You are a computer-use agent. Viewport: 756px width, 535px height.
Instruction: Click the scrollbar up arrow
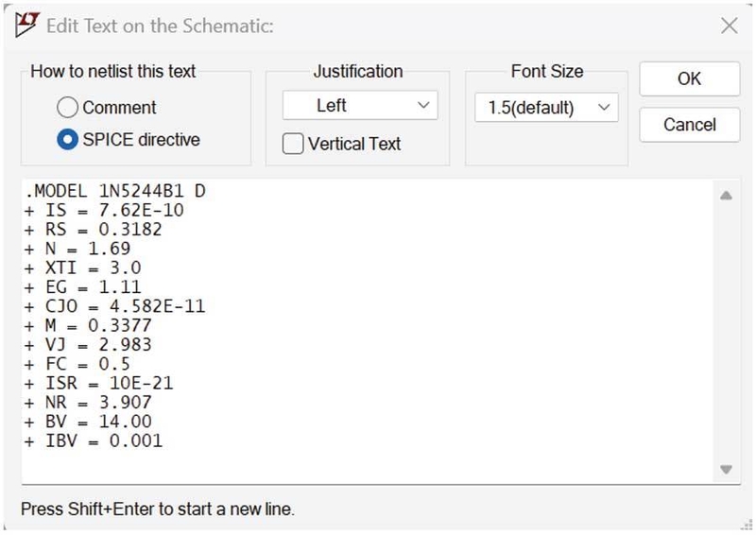click(726, 196)
